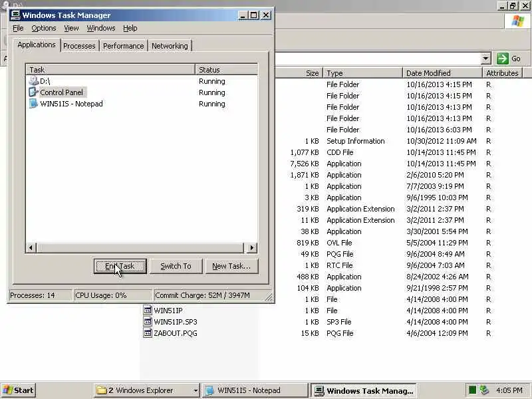The width and height of the screenshot is (532, 399).
Task: Expand the Windows Explorer taskbar group arrow
Action: coord(195,390)
